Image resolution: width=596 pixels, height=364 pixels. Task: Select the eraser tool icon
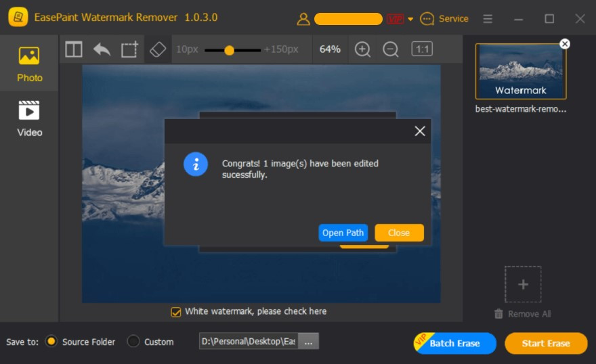tap(158, 49)
